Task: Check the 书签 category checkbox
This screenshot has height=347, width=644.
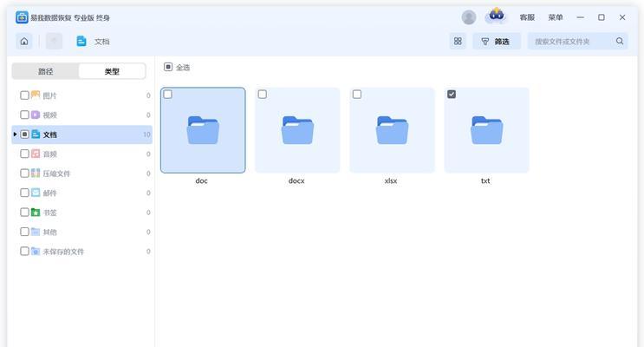Action: [24, 213]
